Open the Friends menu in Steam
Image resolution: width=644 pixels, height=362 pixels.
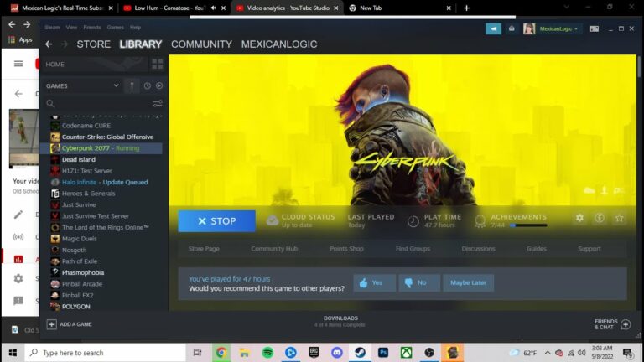click(x=91, y=27)
